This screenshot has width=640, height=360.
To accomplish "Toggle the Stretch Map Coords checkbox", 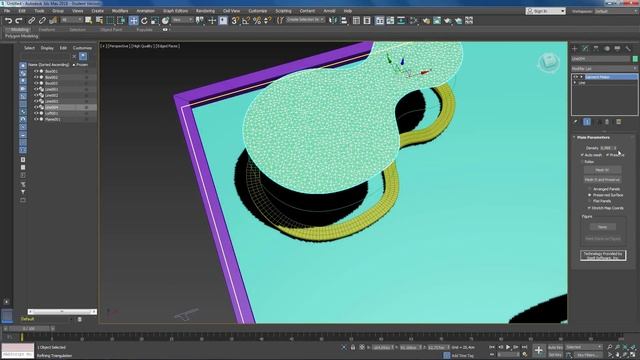I will pyautogui.click(x=589, y=208).
